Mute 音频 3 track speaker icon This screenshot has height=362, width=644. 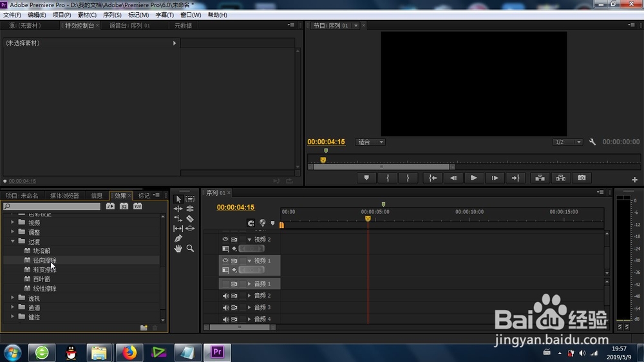(225, 307)
